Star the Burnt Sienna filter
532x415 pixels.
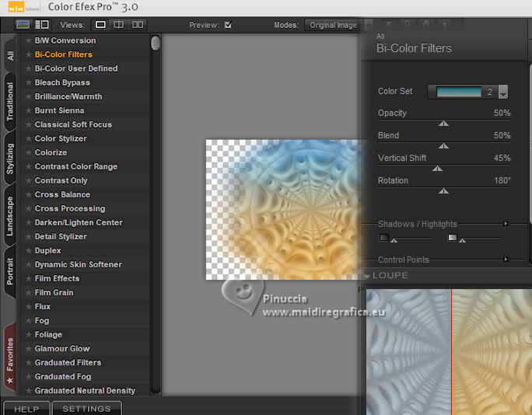click(x=29, y=110)
